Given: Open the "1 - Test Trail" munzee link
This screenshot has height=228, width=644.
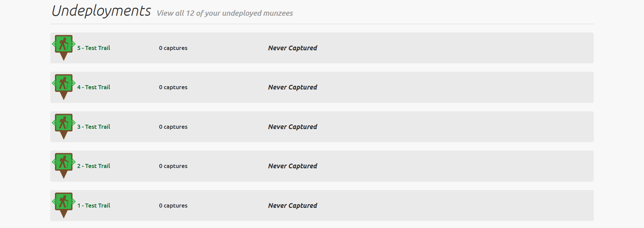Looking at the screenshot, I should tap(94, 206).
